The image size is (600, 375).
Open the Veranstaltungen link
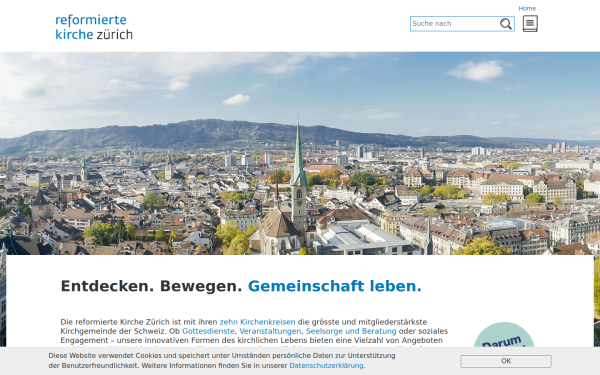coord(270,331)
